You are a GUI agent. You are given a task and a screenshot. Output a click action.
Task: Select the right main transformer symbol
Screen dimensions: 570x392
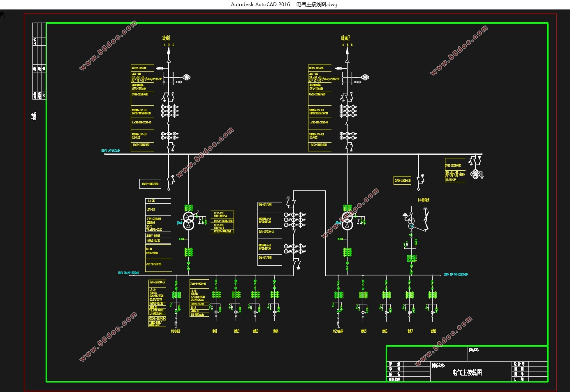click(347, 220)
